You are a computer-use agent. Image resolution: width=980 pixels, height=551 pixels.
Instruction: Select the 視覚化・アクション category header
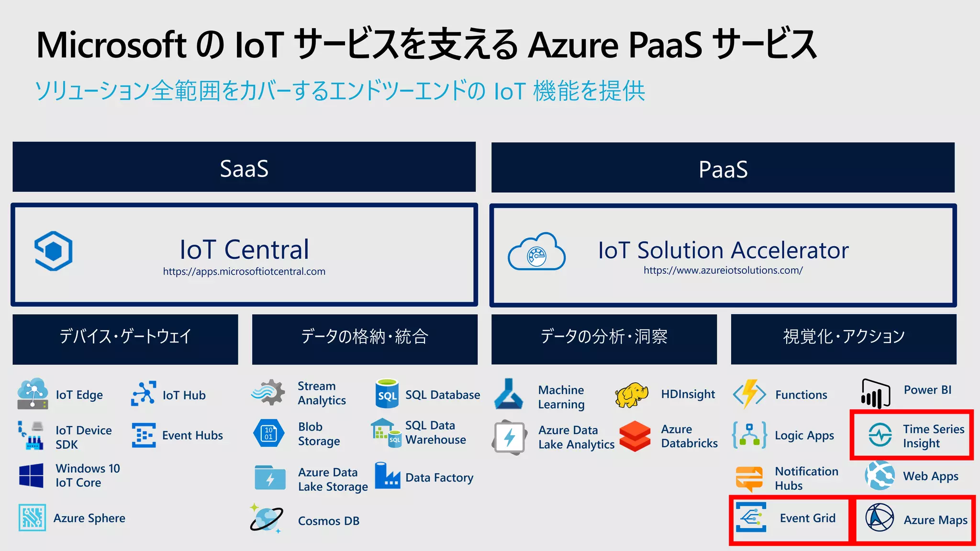844,339
